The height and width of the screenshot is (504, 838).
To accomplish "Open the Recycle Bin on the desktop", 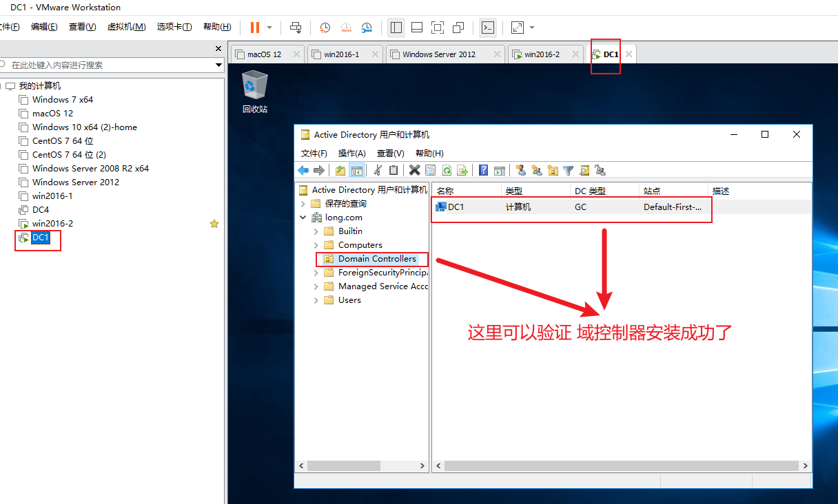I will [255, 92].
